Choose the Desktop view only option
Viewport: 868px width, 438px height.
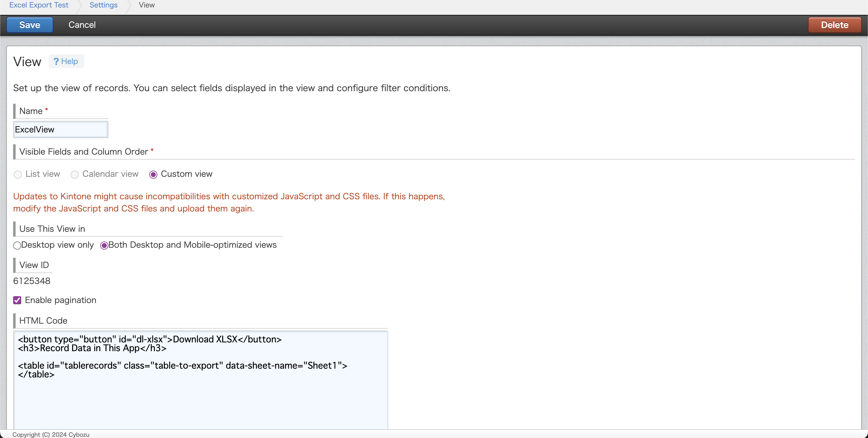(x=17, y=246)
